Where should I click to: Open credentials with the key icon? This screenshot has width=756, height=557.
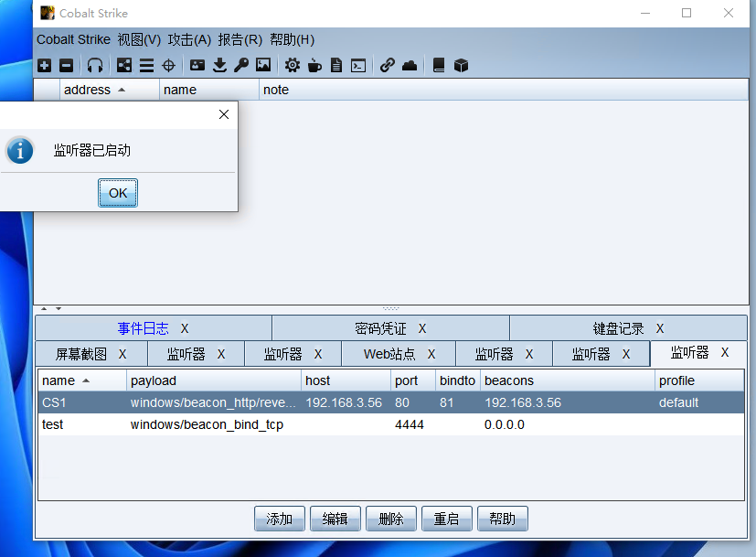pyautogui.click(x=241, y=65)
